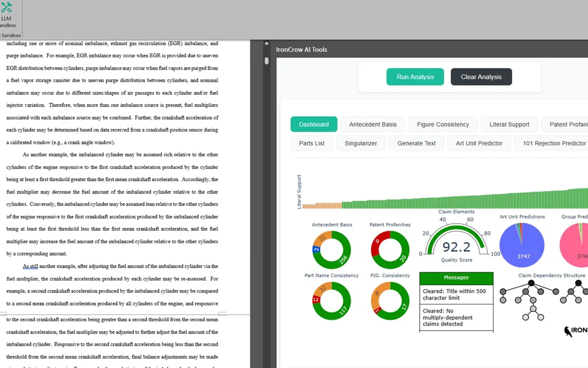The width and height of the screenshot is (588, 368).
Task: Click the 'Quality Score' label
Action: [456, 260]
